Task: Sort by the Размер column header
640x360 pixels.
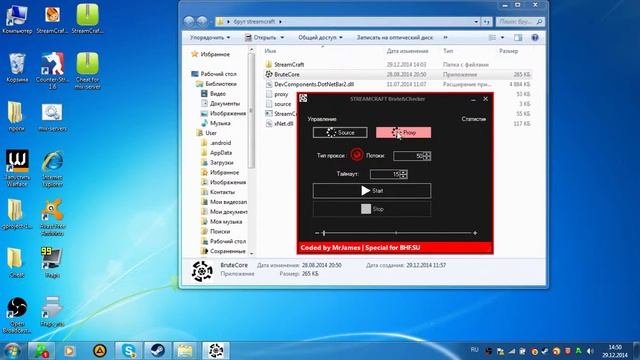Action: coord(508,51)
